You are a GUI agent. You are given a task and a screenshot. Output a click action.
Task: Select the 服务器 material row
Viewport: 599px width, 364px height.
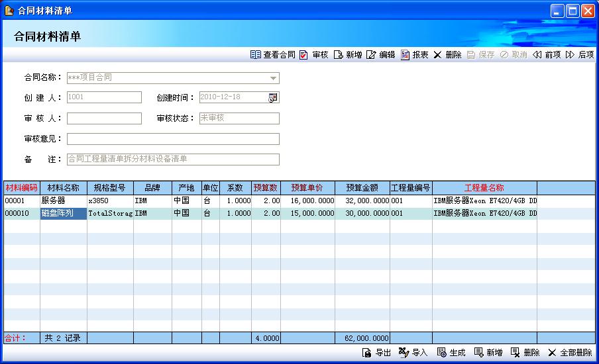click(63, 201)
